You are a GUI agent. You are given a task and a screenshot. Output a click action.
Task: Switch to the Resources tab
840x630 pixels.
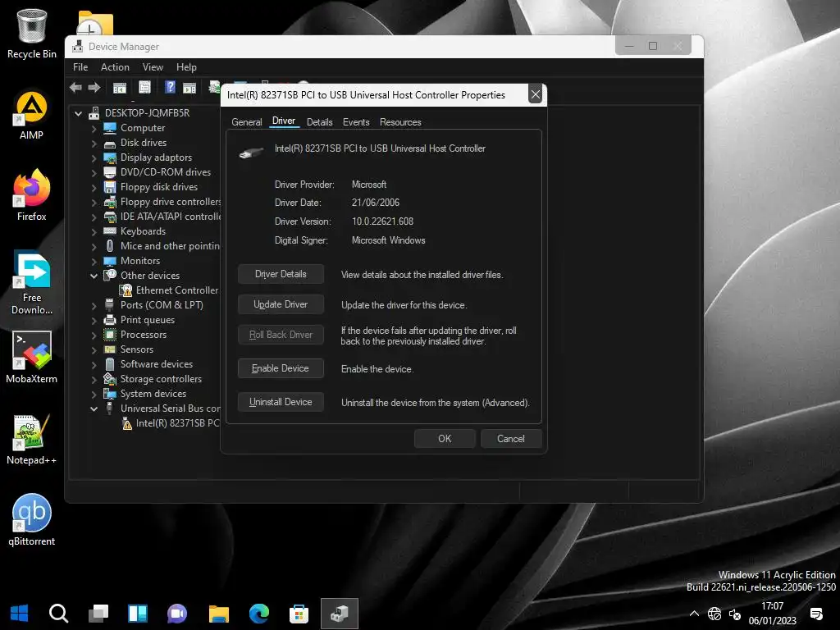pos(400,122)
